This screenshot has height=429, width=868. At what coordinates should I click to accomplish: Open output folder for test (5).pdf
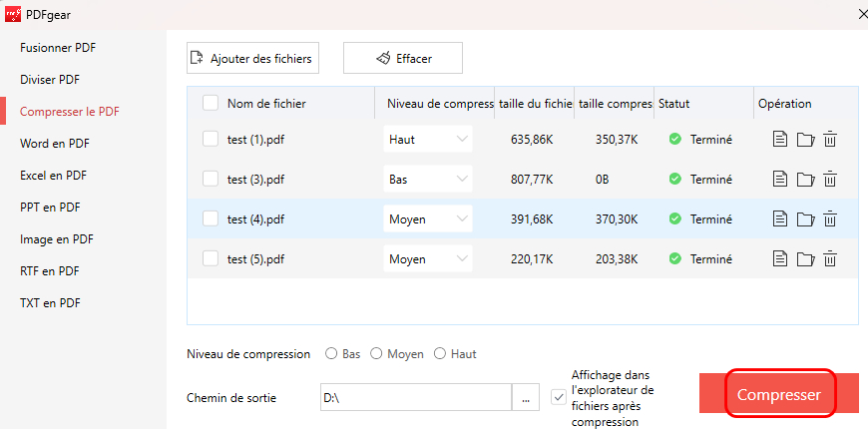[805, 258]
